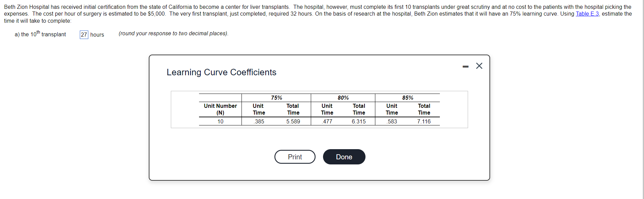This screenshot has height=199, width=644.
Task: Select the 80% total time value 6.315
Action: point(359,121)
